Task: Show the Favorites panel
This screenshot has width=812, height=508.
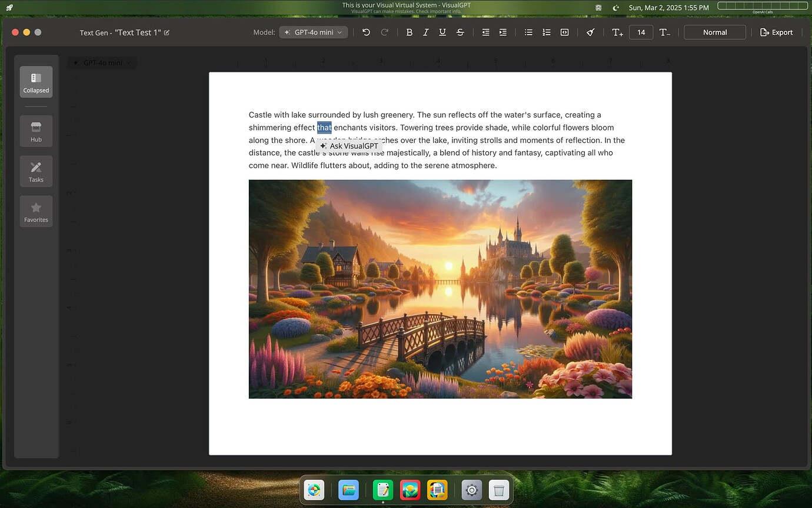Action: (36, 211)
